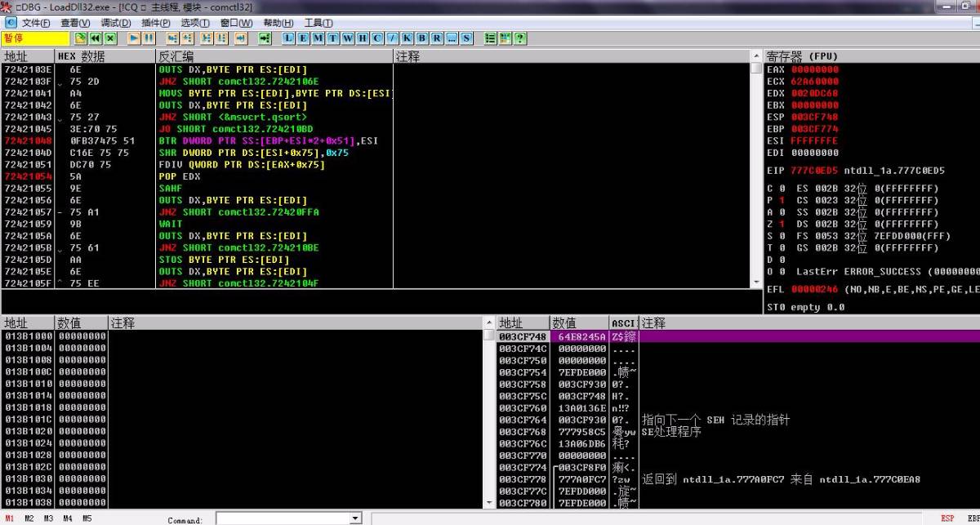This screenshot has height=525, width=980.
Task: Open the 插件(P) menu
Action: [x=155, y=23]
